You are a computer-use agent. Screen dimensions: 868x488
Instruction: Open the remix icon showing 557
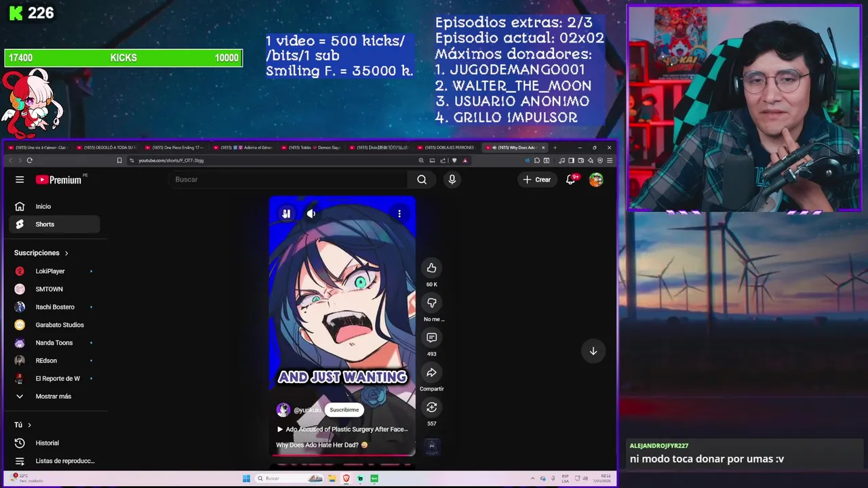click(x=431, y=407)
